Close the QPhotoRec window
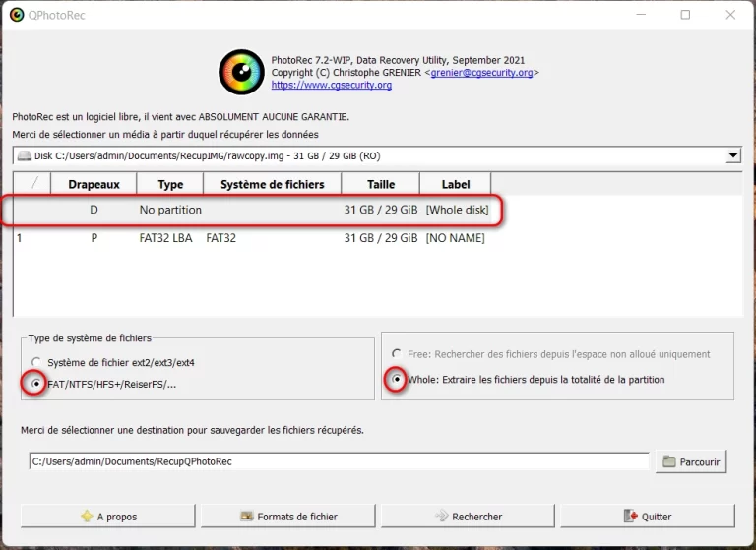 point(730,15)
